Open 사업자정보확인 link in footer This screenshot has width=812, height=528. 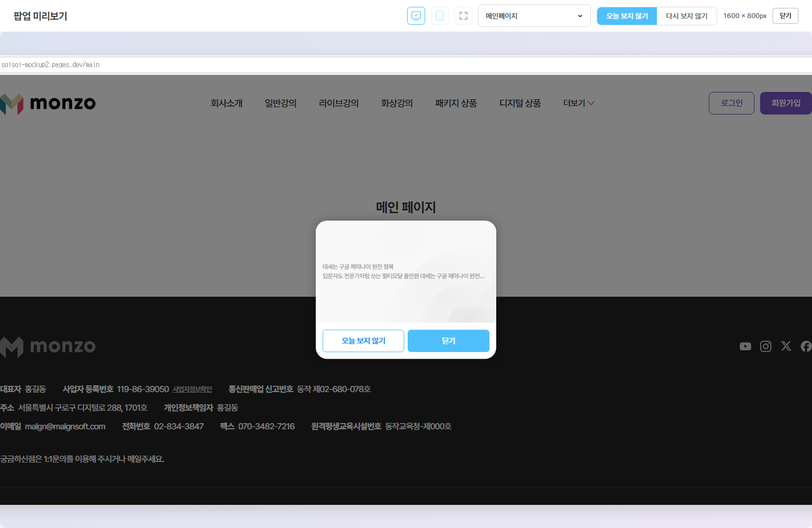[x=192, y=389]
